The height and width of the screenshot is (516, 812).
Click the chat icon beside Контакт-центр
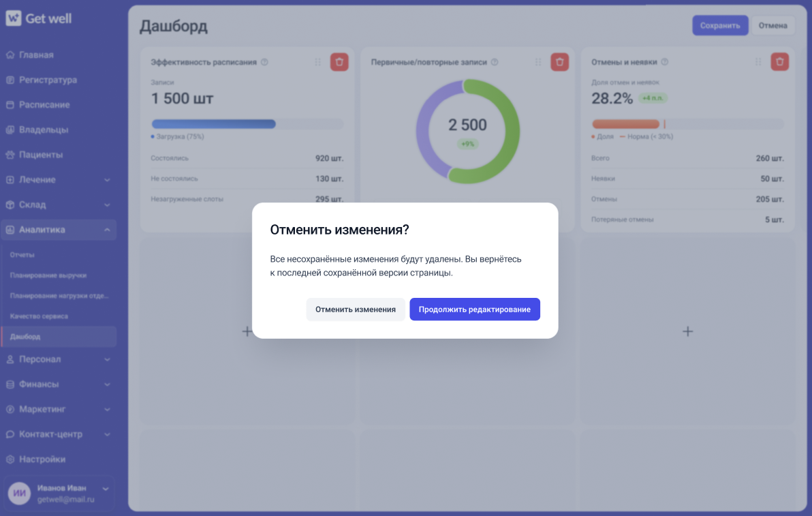tap(10, 434)
